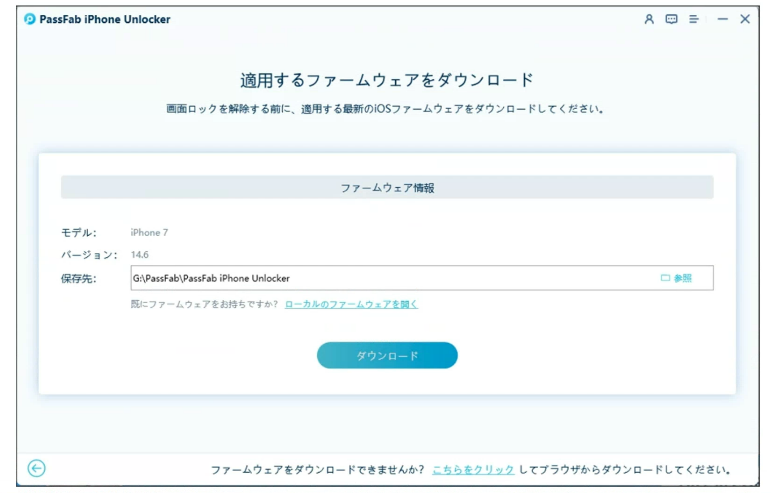Select the 14.6 version value

click(140, 254)
